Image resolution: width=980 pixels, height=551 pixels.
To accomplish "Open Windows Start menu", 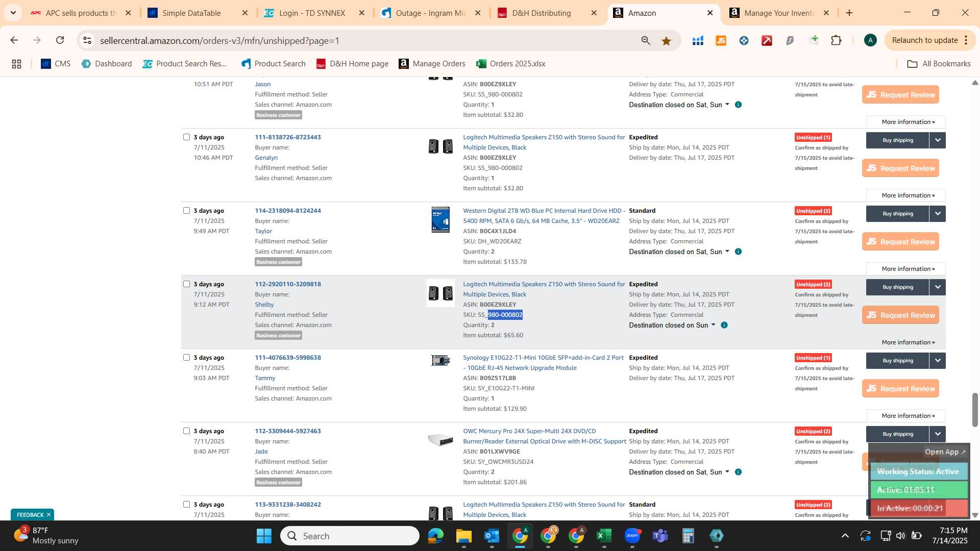I will (264, 536).
